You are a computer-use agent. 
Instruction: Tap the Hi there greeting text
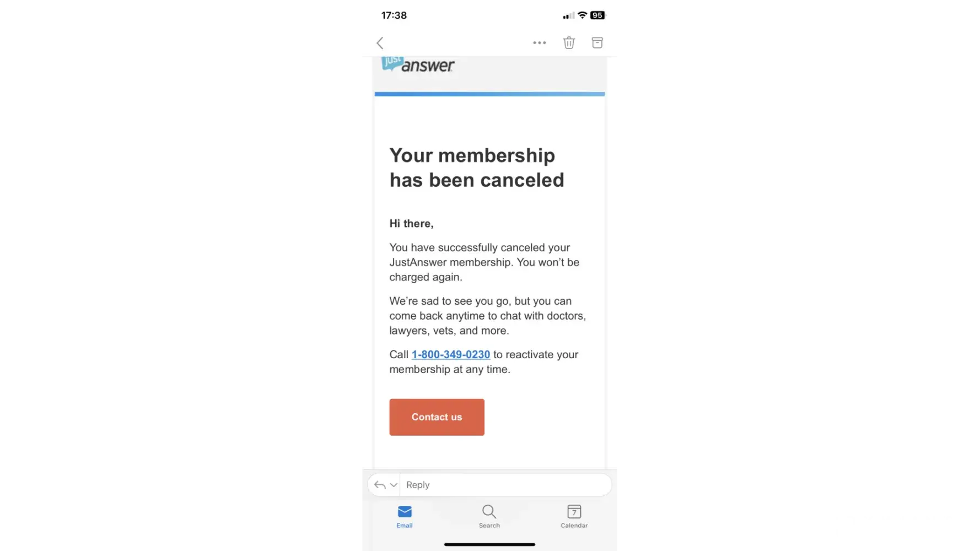[x=411, y=224]
